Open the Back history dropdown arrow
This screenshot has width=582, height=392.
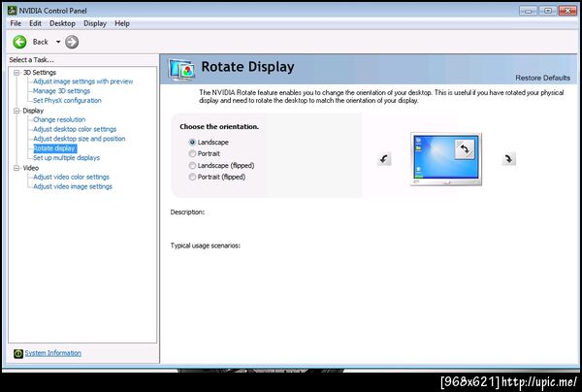coord(58,42)
